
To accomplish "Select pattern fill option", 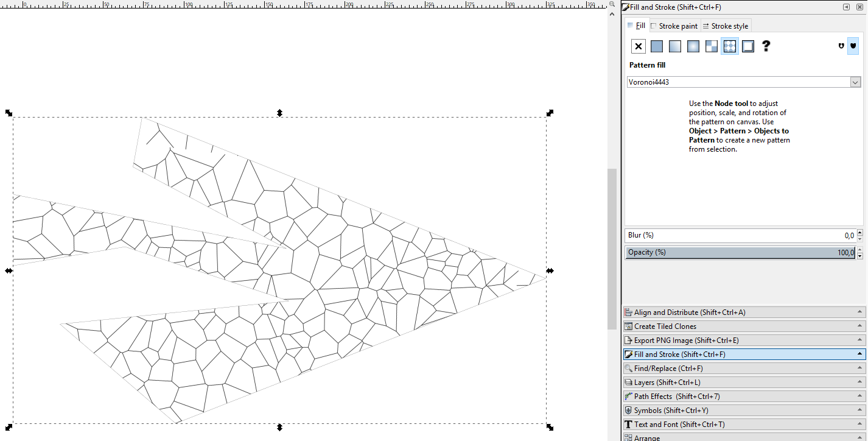I will tap(729, 46).
